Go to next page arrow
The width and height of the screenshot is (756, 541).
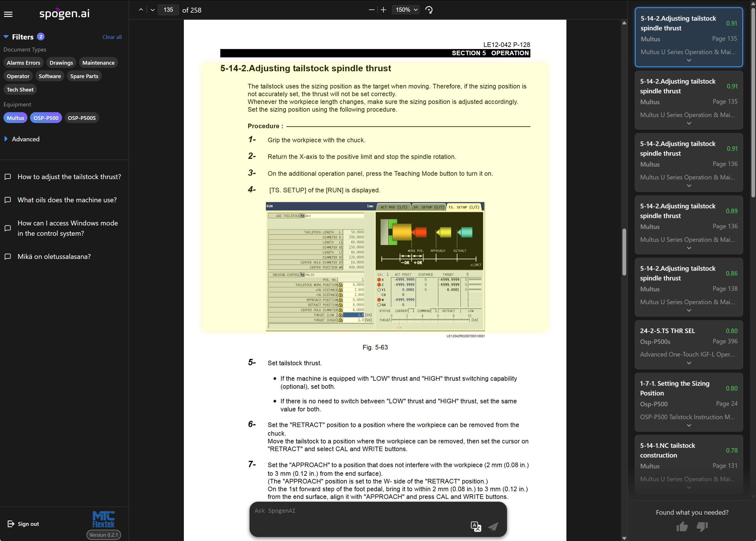click(x=152, y=10)
